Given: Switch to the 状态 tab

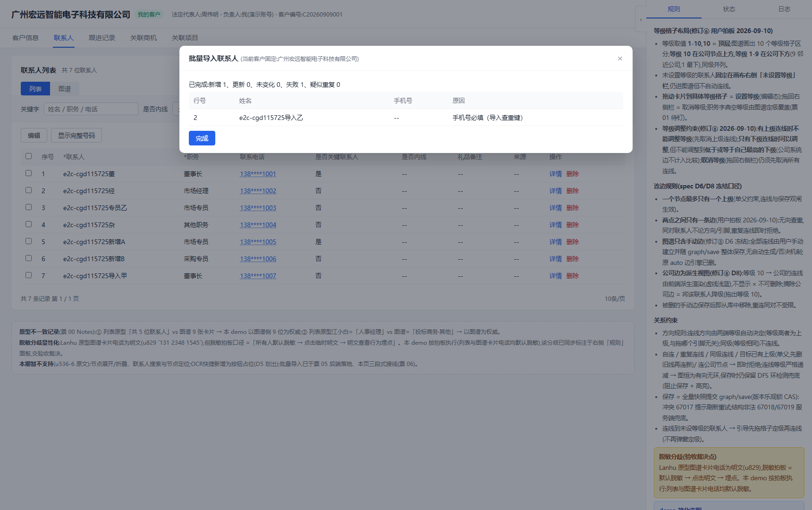Looking at the screenshot, I should click(729, 9).
